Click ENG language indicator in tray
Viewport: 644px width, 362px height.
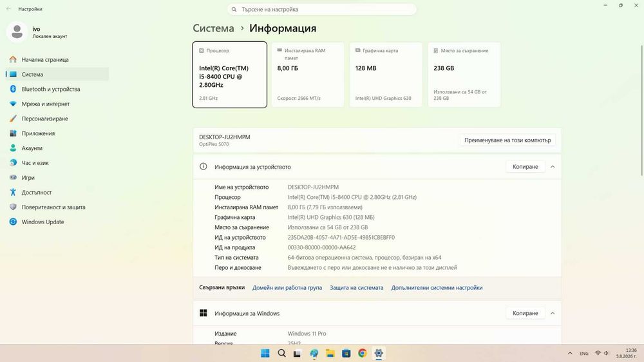(583, 354)
